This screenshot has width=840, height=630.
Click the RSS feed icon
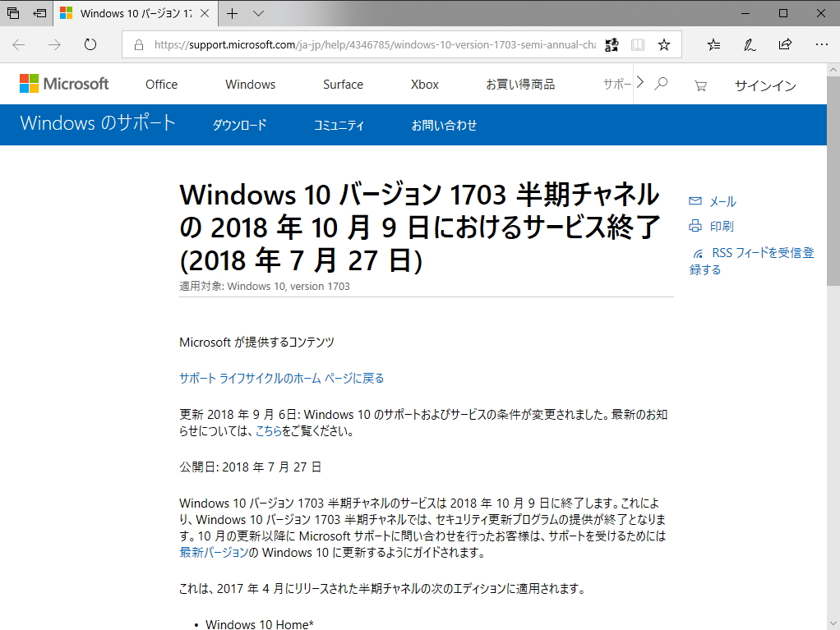698,254
